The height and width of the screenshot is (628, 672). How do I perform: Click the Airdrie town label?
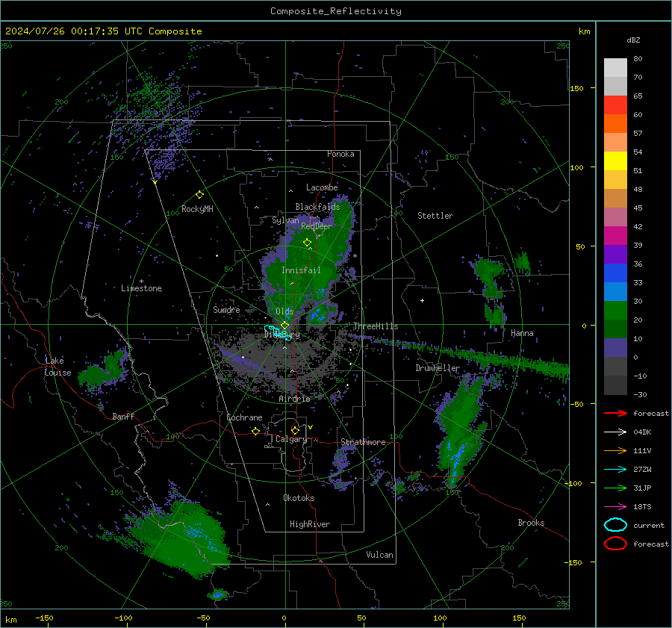[294, 399]
